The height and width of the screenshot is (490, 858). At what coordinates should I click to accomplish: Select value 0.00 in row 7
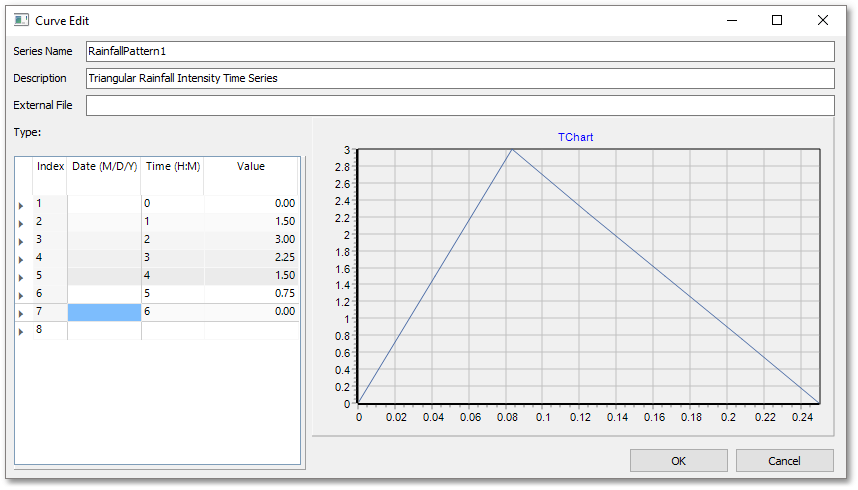251,312
